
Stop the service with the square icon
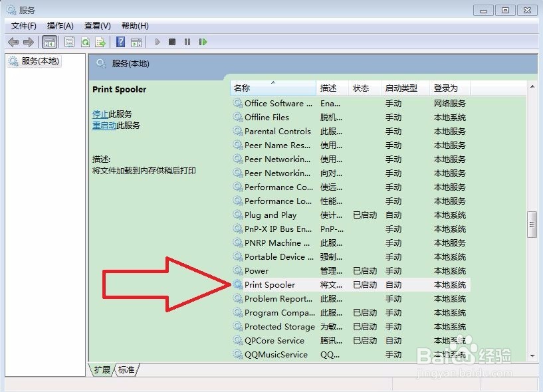[171, 42]
